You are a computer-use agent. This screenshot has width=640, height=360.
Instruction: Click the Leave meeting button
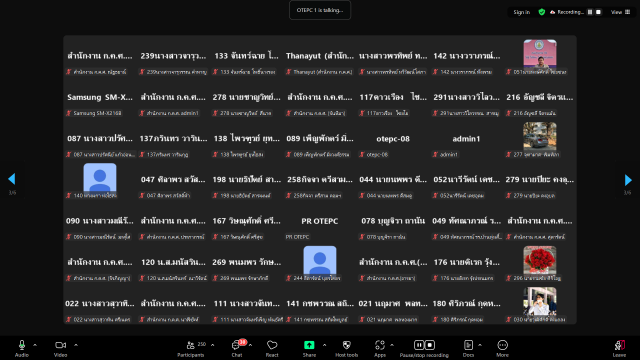point(620,349)
